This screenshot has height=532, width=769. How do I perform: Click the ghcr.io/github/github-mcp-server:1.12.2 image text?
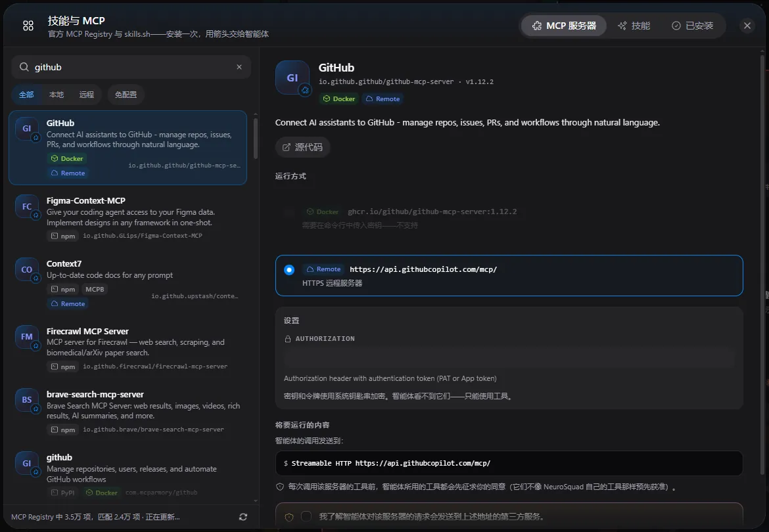coord(432,211)
